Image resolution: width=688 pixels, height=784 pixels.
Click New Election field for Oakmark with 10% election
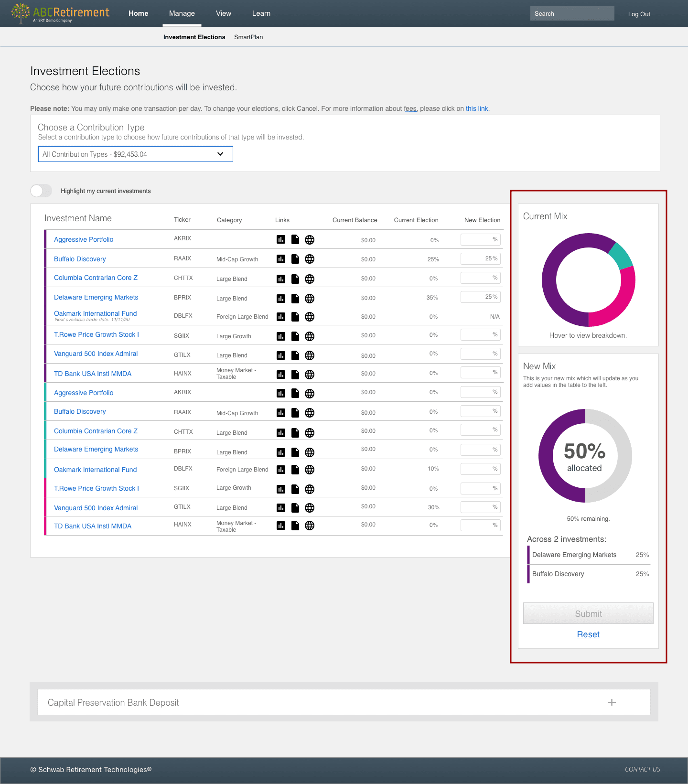click(481, 469)
